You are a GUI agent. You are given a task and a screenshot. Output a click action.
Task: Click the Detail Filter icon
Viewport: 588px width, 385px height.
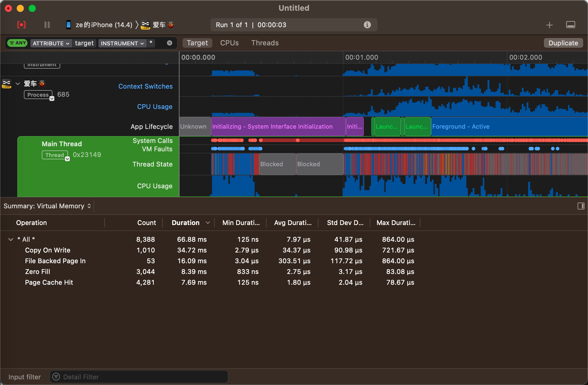(56, 377)
